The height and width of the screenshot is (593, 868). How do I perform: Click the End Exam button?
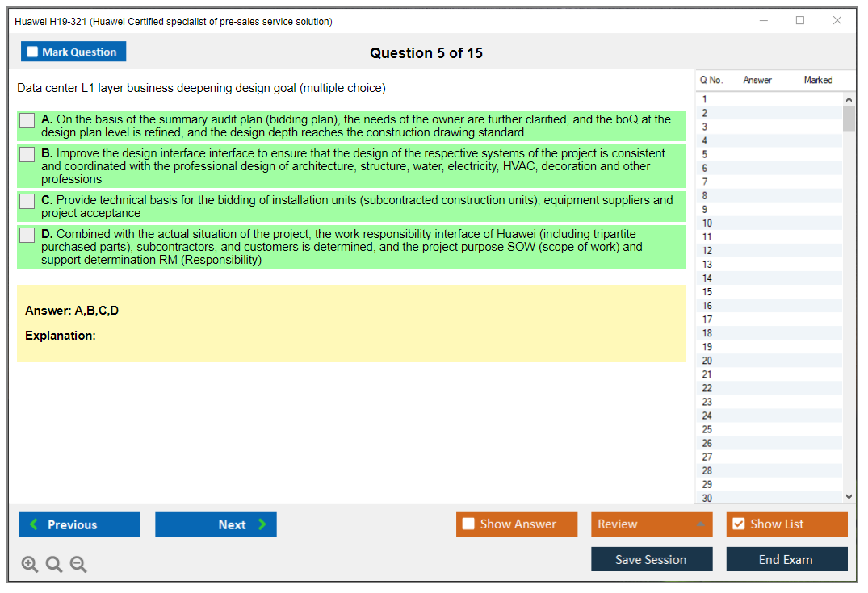click(786, 559)
